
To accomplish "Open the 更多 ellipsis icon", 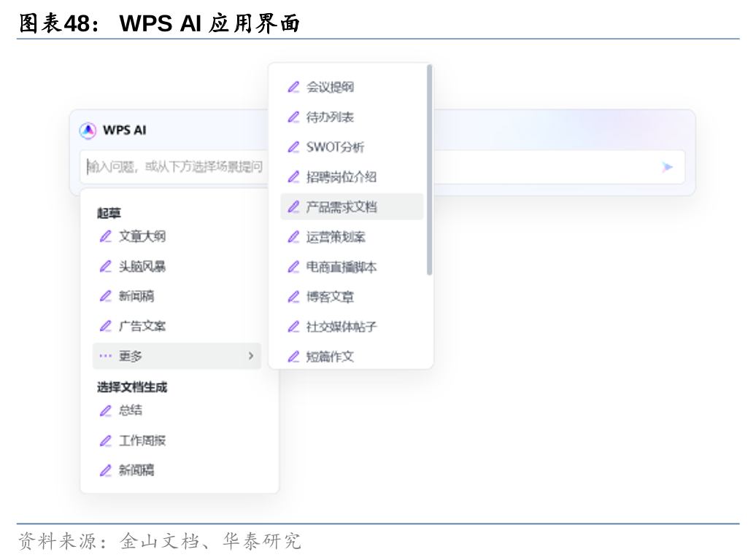I will pos(105,356).
